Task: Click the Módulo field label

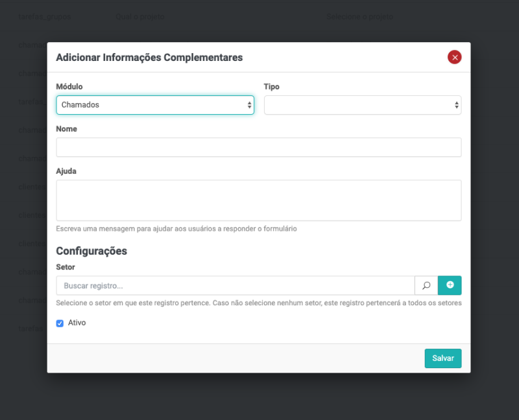Action: point(69,87)
